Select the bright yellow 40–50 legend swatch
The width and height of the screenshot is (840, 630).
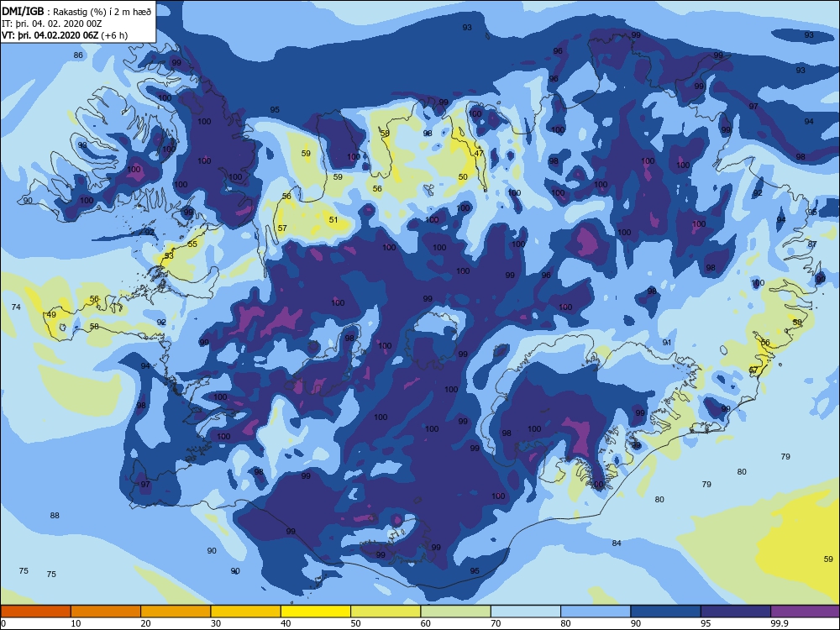pos(316,612)
